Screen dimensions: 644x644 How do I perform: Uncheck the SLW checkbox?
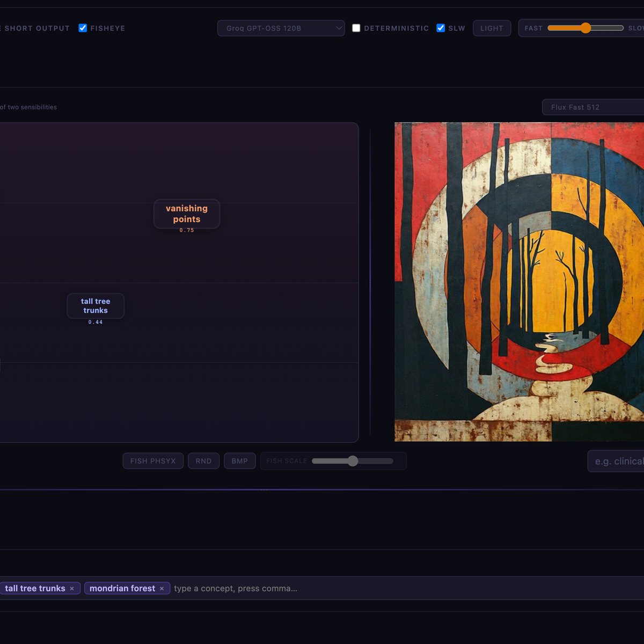pyautogui.click(x=441, y=28)
